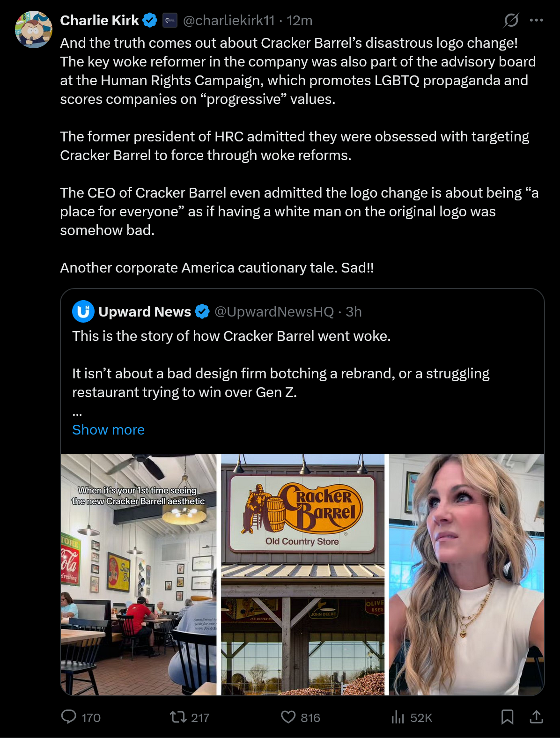Click Charlie Kirk's blue verified badge
This screenshot has width=560, height=738.
pyautogui.click(x=150, y=20)
